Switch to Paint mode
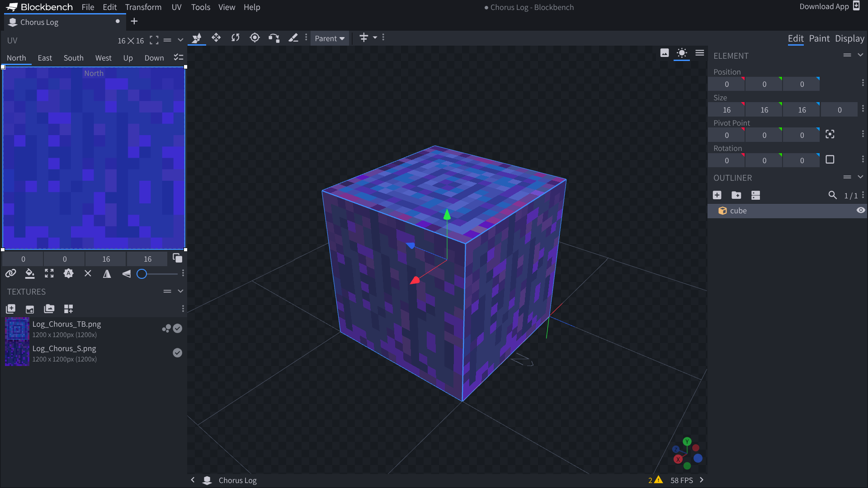Viewport: 868px width, 488px height. point(819,38)
